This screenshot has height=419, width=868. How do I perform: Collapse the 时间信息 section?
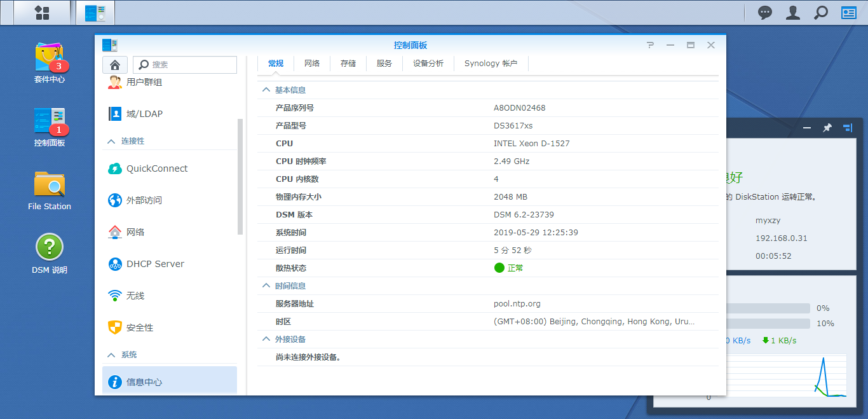(x=266, y=285)
